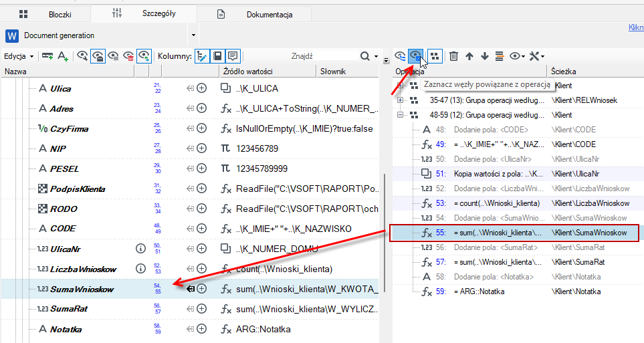The height and width of the screenshot is (343, 644).
Task: Click the add text attribute 'A+' icon
Action: (63, 56)
